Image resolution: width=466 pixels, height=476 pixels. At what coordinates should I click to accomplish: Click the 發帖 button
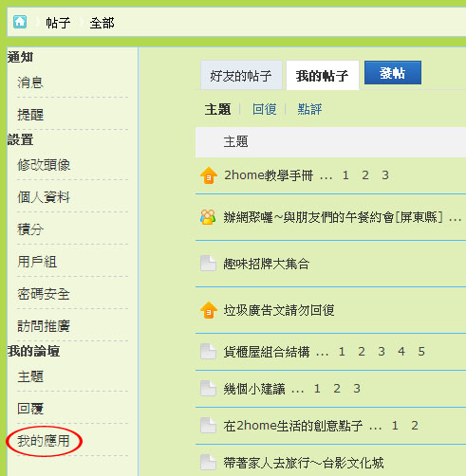393,73
